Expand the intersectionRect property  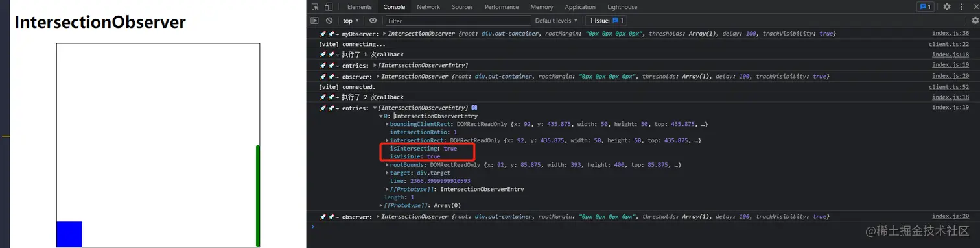387,140
